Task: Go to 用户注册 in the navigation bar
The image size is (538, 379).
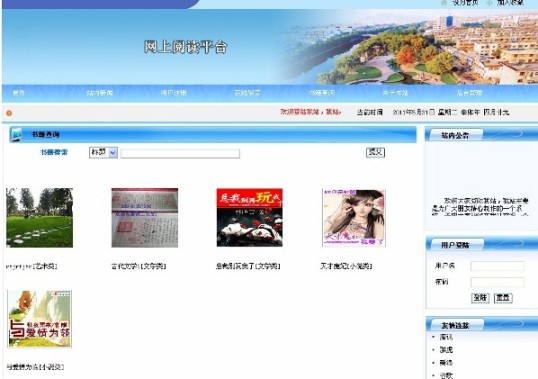Action: 174,93
